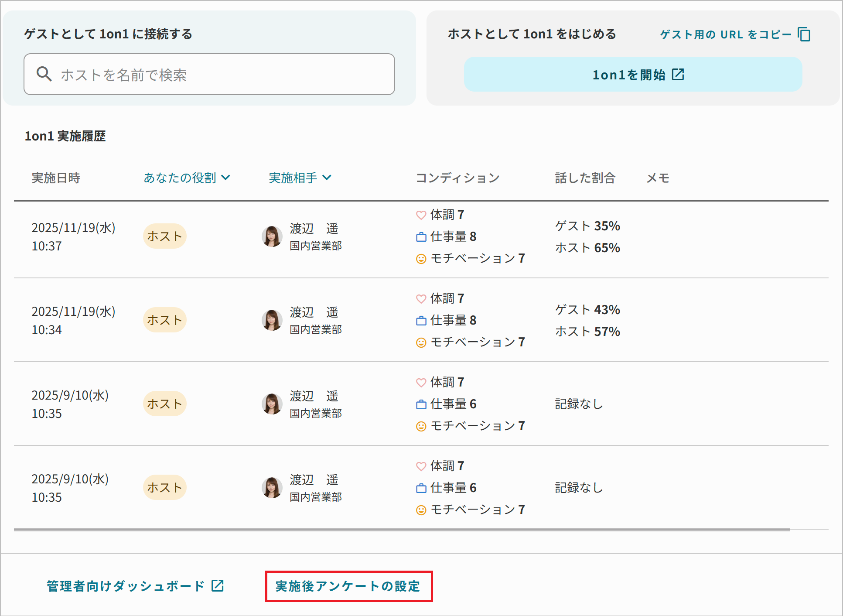The width and height of the screenshot is (843, 616).
Task: Click 渡辺 遥's avatar in the 10:37 row
Action: pos(272,236)
